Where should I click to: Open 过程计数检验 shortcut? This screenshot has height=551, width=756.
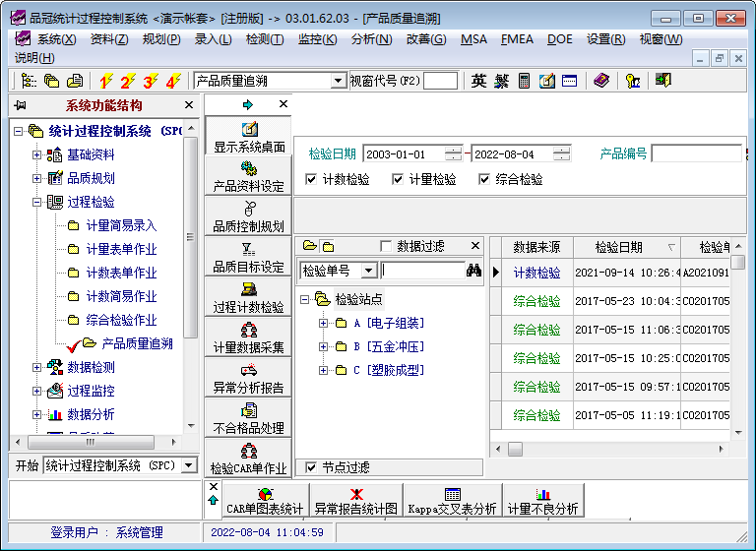(x=249, y=296)
